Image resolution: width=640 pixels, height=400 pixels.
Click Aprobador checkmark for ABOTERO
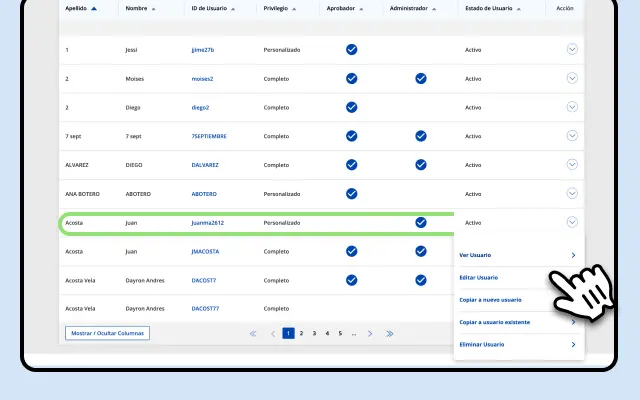point(351,193)
